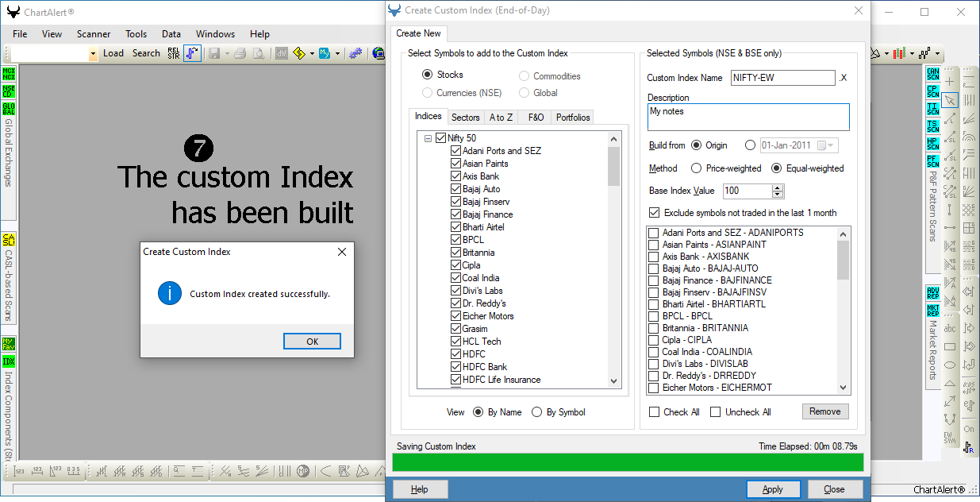The height and width of the screenshot is (502, 980).
Task: Select the By Name view option
Action: coord(478,412)
